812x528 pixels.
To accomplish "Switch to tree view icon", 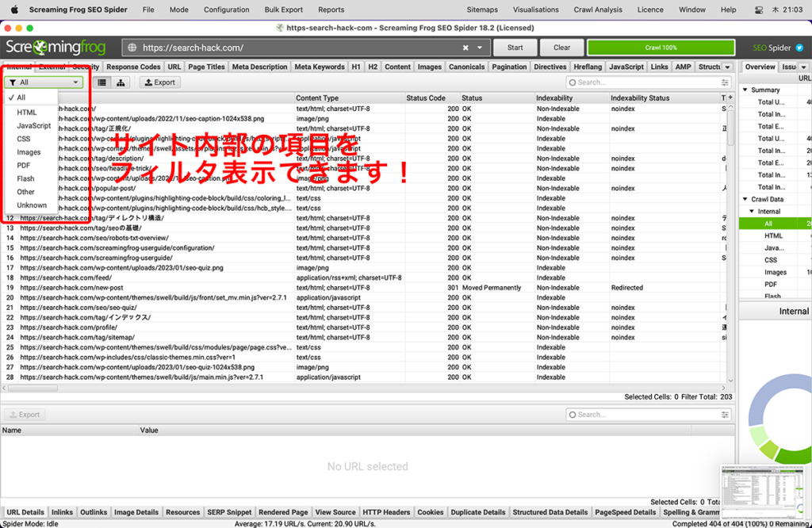I will (x=121, y=82).
